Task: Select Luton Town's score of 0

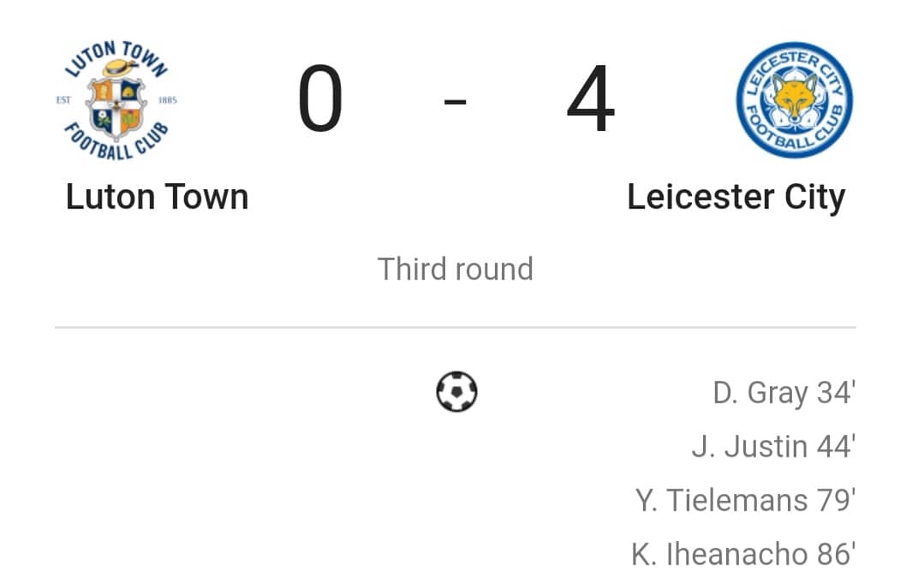Action: (x=319, y=98)
